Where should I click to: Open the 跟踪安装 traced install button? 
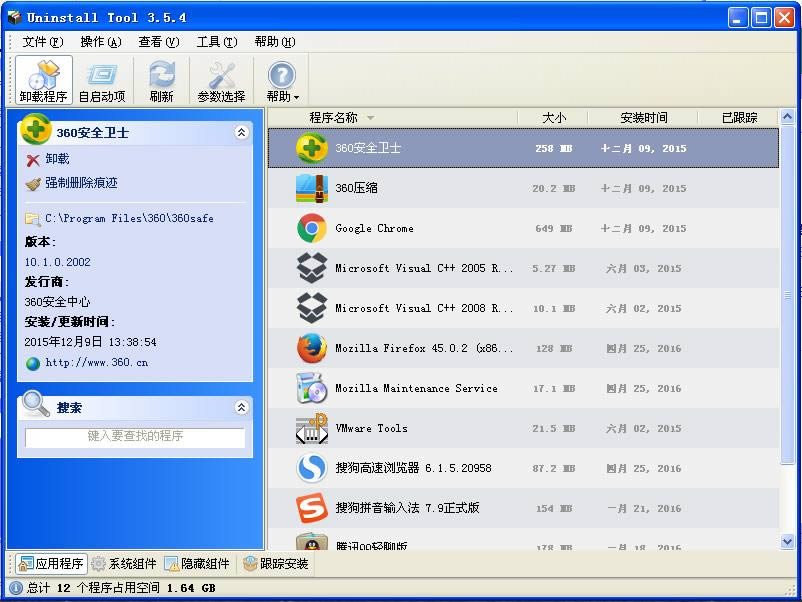click(x=276, y=564)
